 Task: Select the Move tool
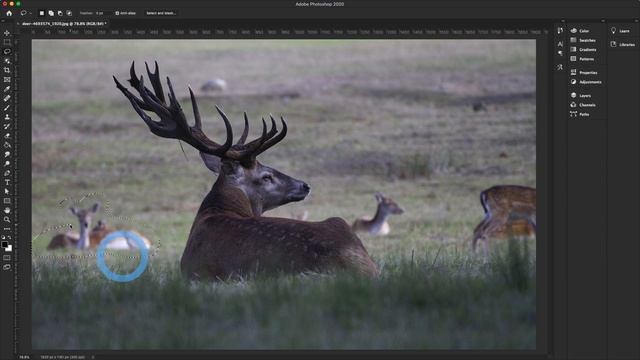(7, 33)
